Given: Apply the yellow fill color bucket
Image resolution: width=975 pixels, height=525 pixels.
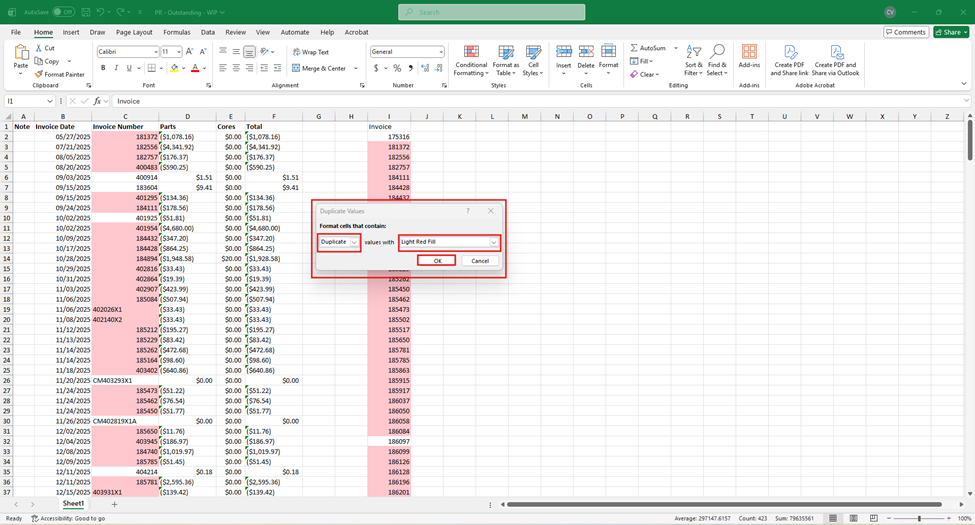Looking at the screenshot, I should [174, 68].
